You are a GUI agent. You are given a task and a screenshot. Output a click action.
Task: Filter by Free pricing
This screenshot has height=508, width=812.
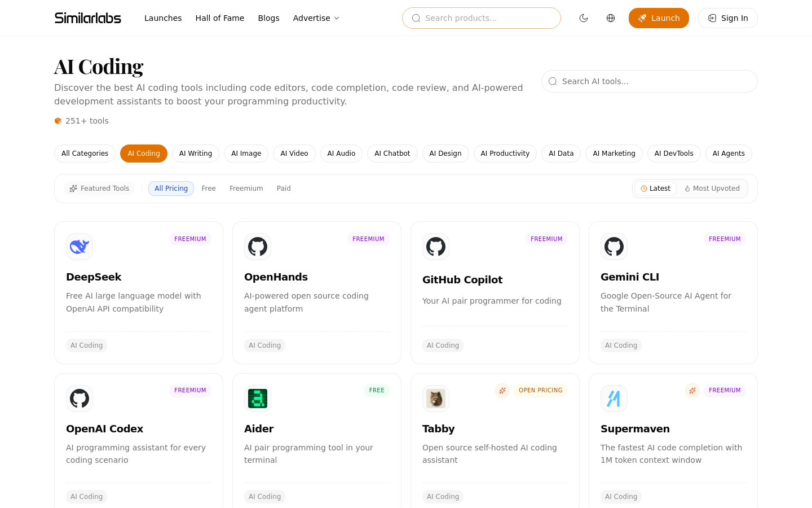coord(209,189)
